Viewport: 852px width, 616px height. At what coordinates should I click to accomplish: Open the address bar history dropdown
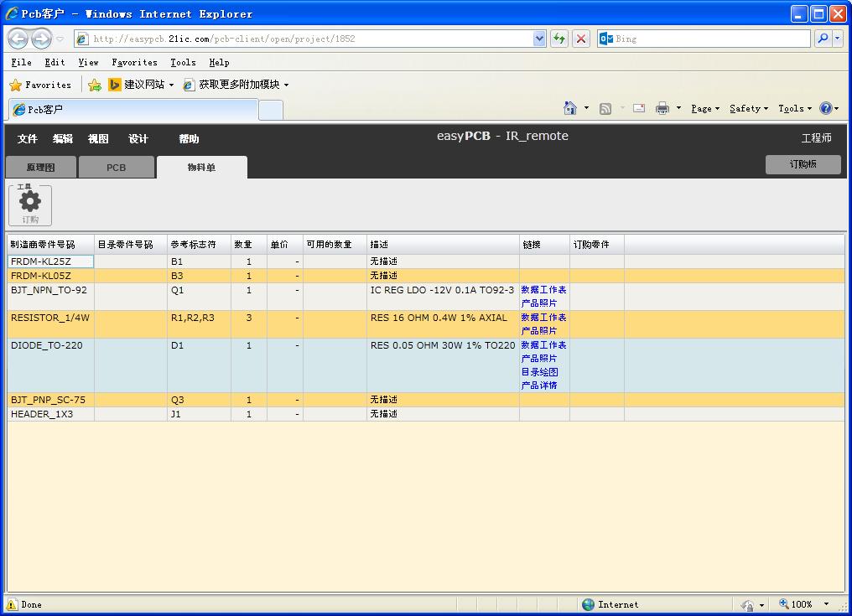[x=539, y=39]
